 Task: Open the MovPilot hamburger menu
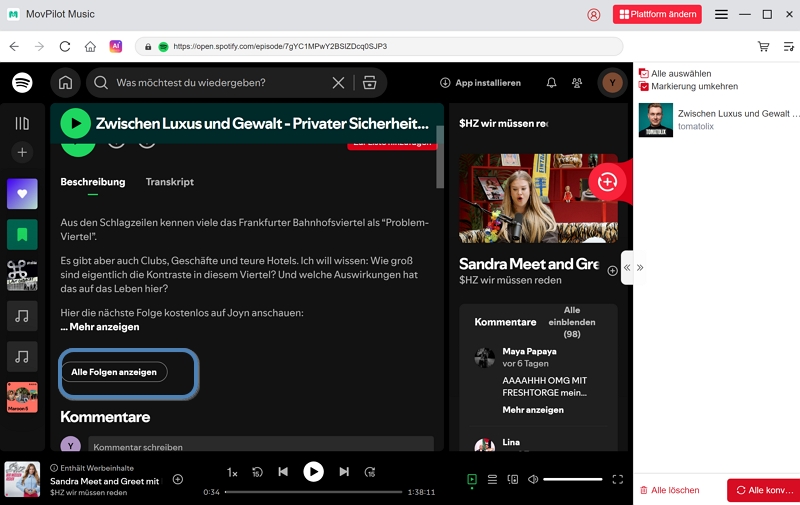[721, 14]
